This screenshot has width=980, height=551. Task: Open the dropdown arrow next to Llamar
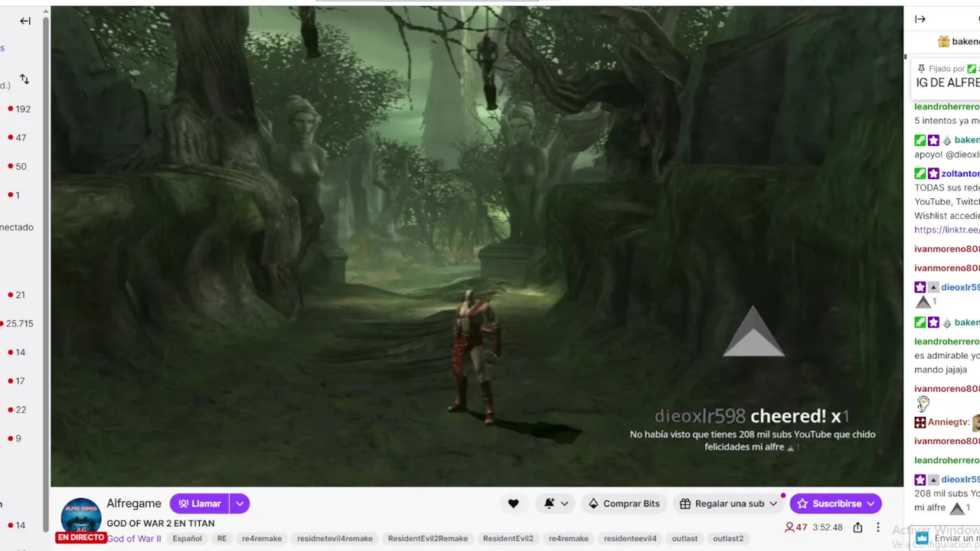240,504
